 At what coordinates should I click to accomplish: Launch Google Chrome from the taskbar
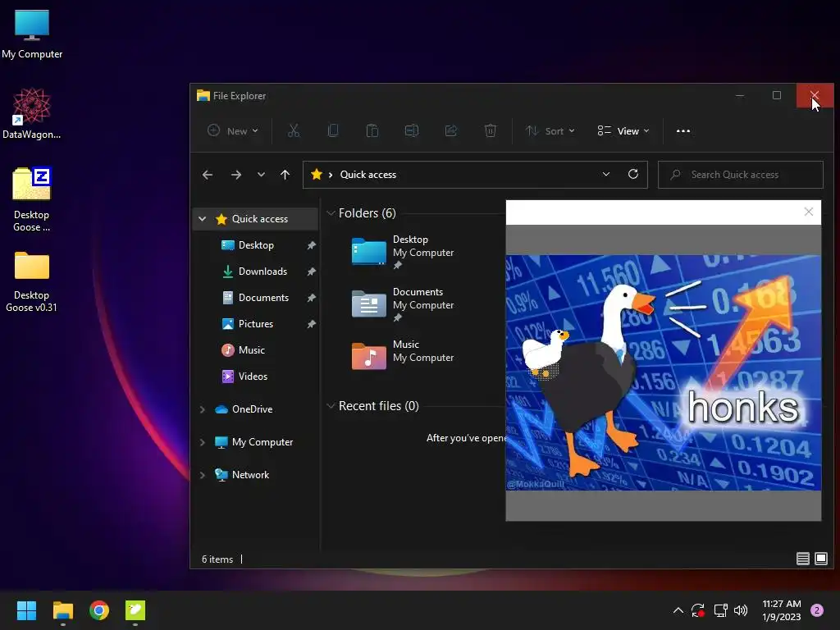tap(99, 610)
